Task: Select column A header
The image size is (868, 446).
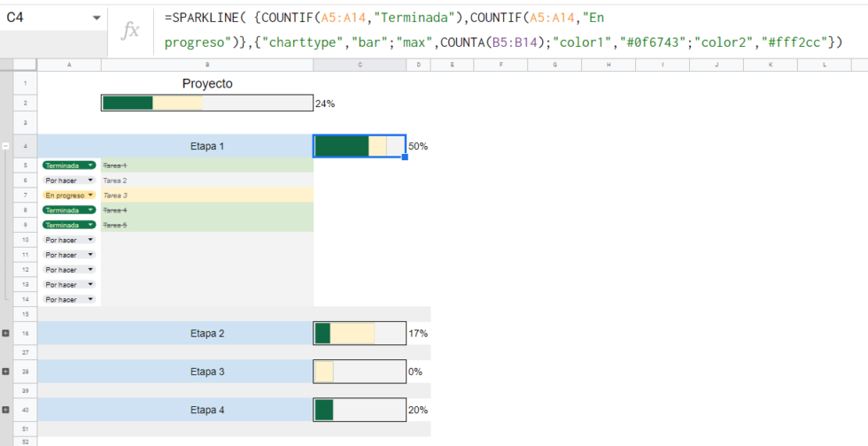Action: pyautogui.click(x=69, y=65)
